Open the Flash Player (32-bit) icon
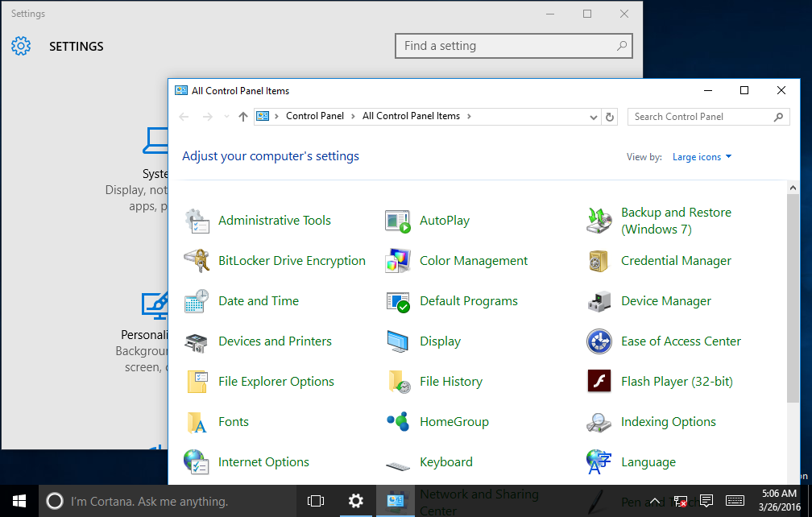The image size is (812, 517). tap(599, 382)
